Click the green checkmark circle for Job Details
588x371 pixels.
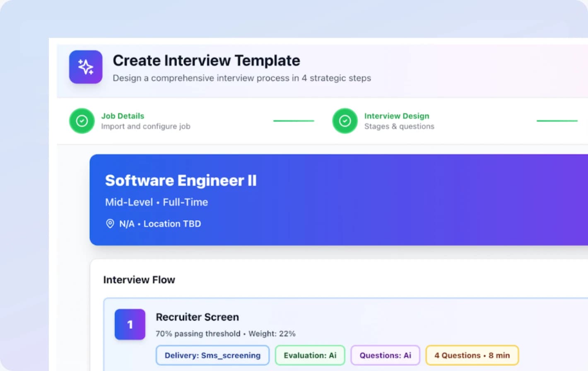(82, 121)
